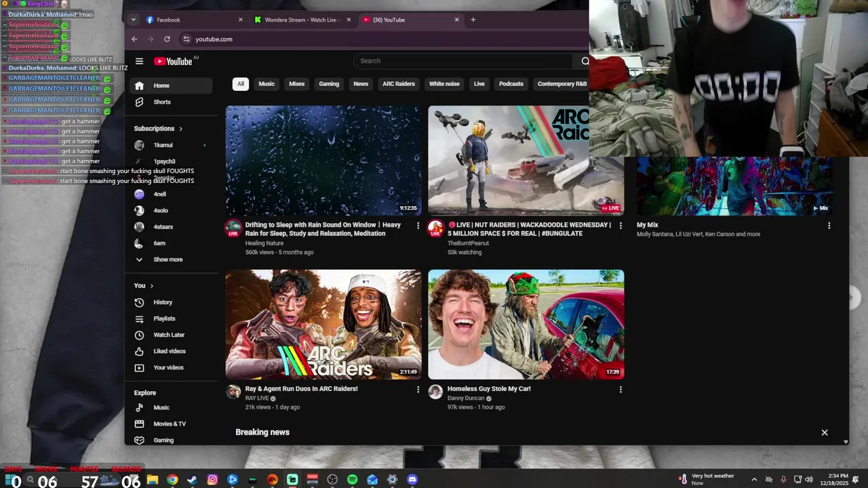868x488 pixels.
Task: Open RAY LIVE channel avatar
Action: 233,392
